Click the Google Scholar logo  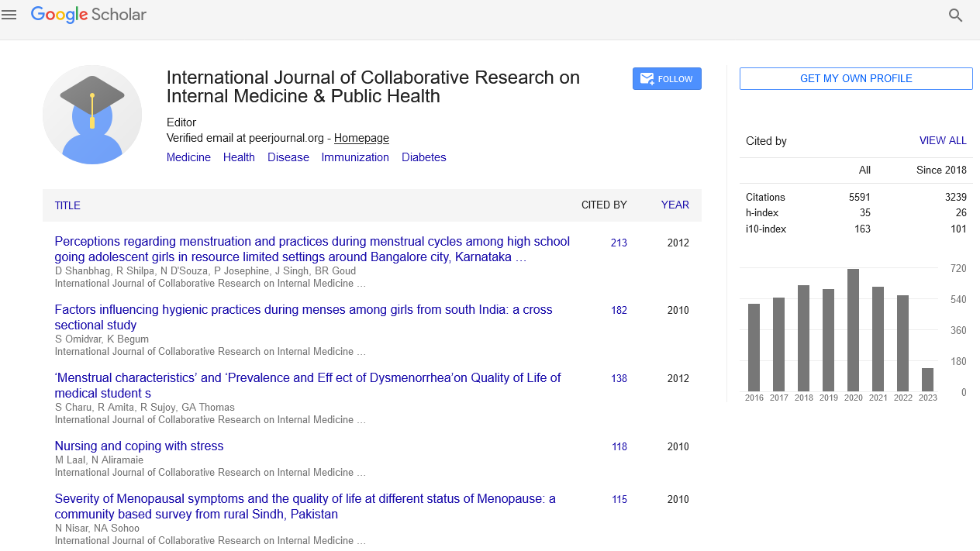[x=88, y=15]
